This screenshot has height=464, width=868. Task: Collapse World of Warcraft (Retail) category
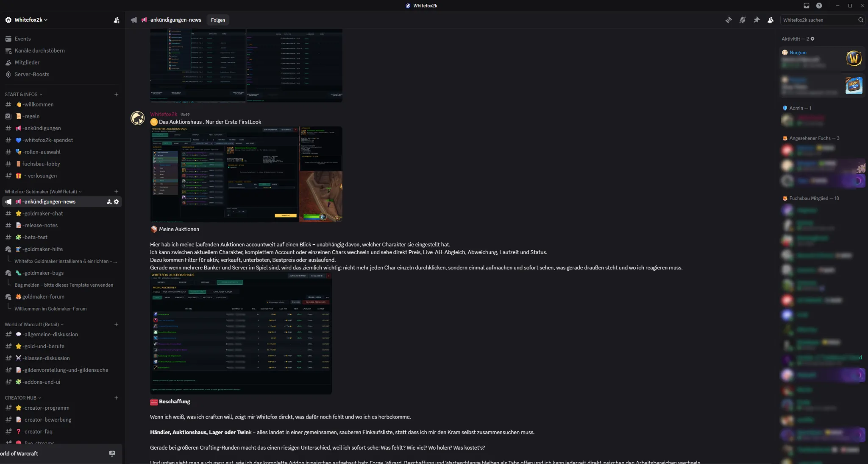[34, 324]
